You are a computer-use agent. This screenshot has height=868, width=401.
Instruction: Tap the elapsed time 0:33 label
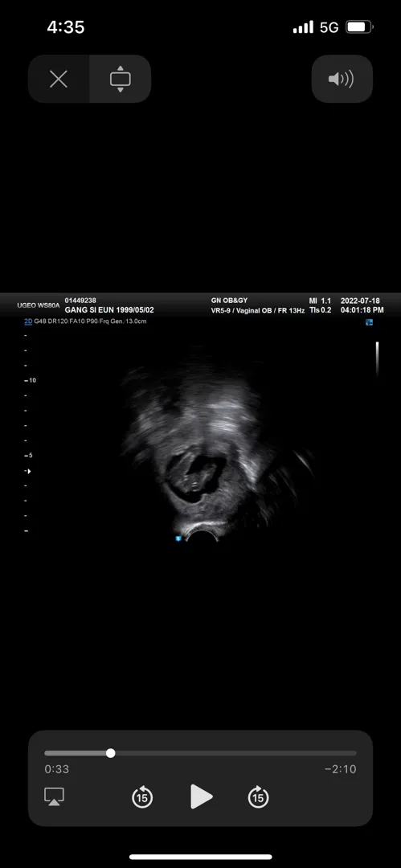tap(56, 769)
